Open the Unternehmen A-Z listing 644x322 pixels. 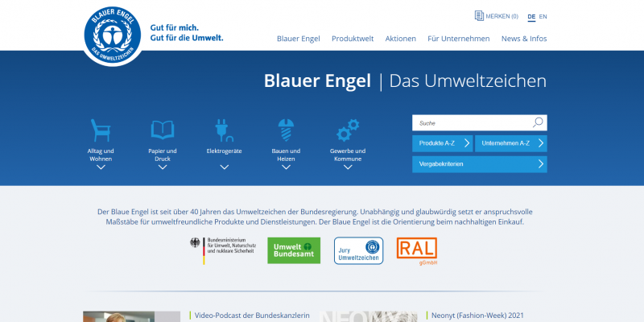click(511, 143)
